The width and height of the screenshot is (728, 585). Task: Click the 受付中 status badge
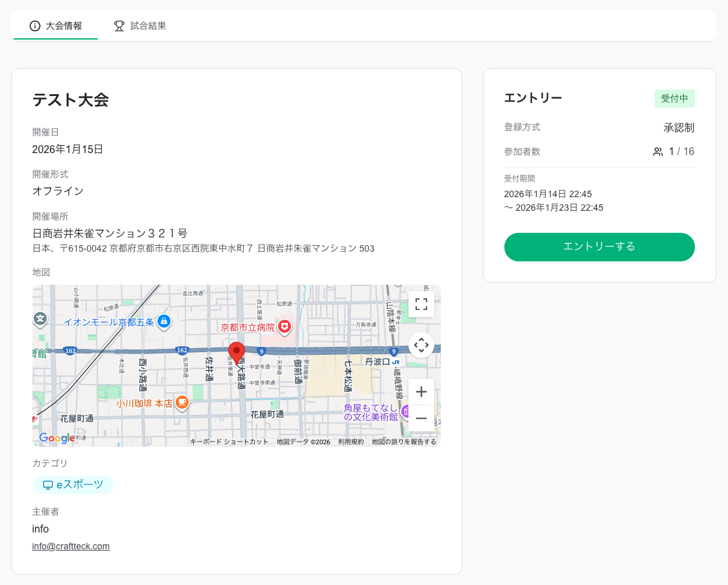(x=674, y=99)
